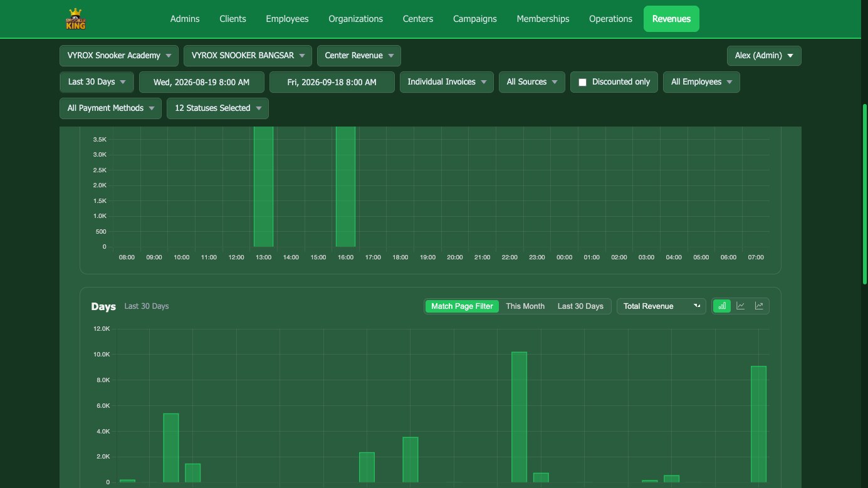Go to the Admins tab
The width and height of the screenshot is (868, 488).
click(x=185, y=19)
